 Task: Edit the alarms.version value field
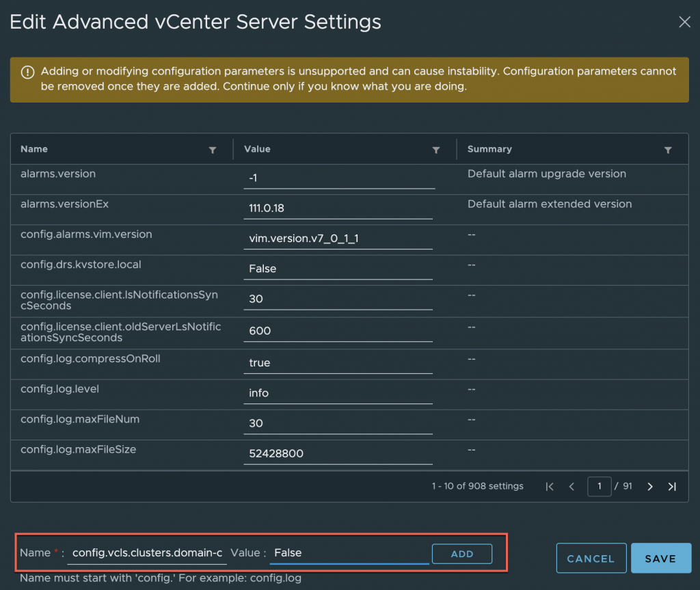click(x=338, y=178)
